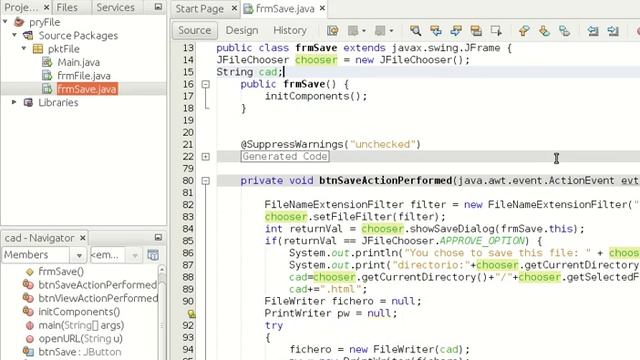Click Previous Bookmark icon
This screenshot has height=360, width=640.
tap(524, 31)
